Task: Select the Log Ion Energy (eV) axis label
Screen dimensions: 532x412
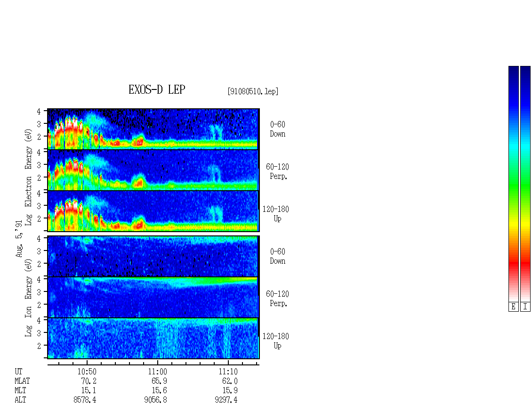Action: 28,298
